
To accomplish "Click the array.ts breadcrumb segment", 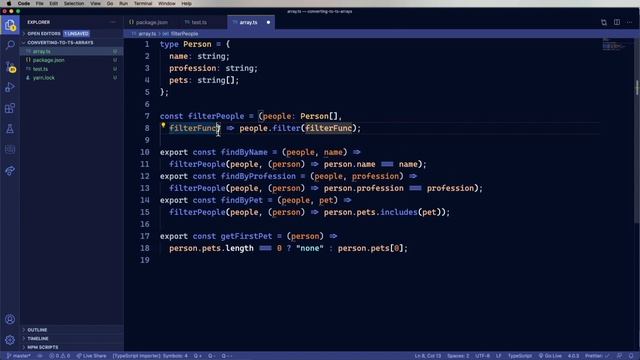I will click(x=147, y=34).
